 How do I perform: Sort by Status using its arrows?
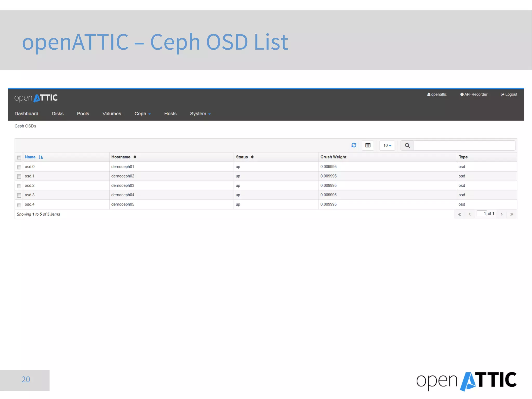252,157
